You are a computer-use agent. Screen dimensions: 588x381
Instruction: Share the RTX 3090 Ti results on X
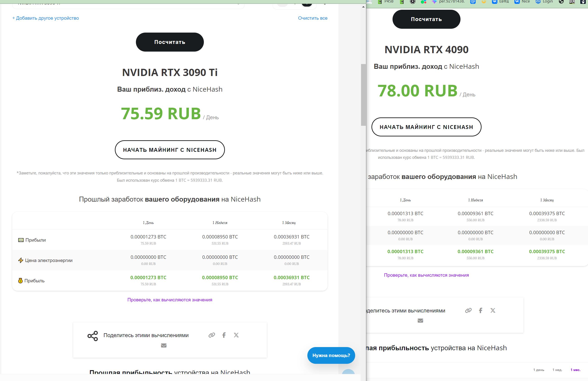tap(236, 335)
